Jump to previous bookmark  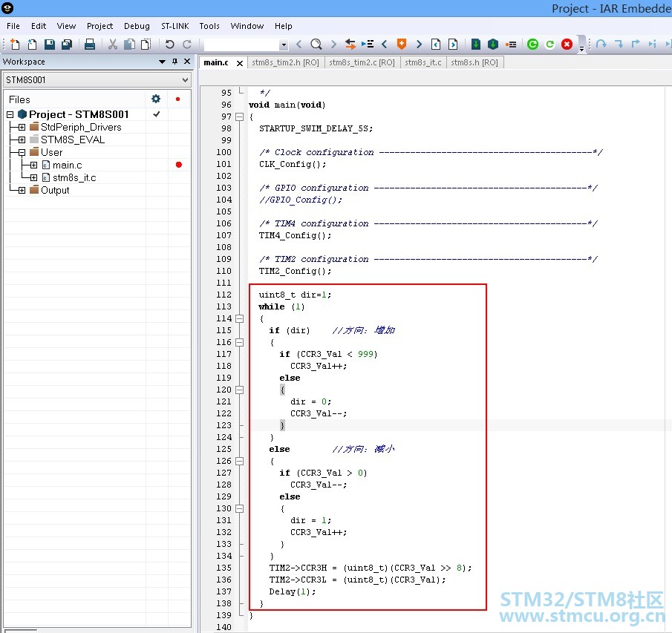(x=385, y=44)
